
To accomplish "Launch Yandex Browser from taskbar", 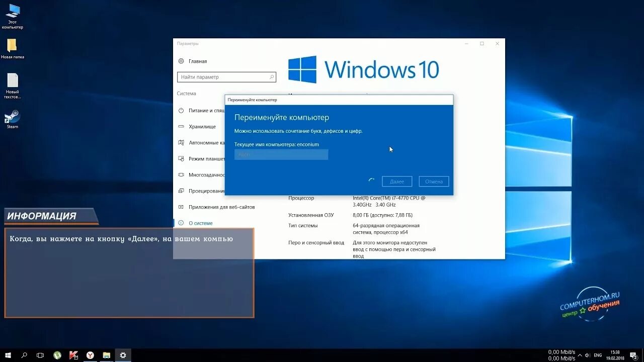I will tap(90, 355).
